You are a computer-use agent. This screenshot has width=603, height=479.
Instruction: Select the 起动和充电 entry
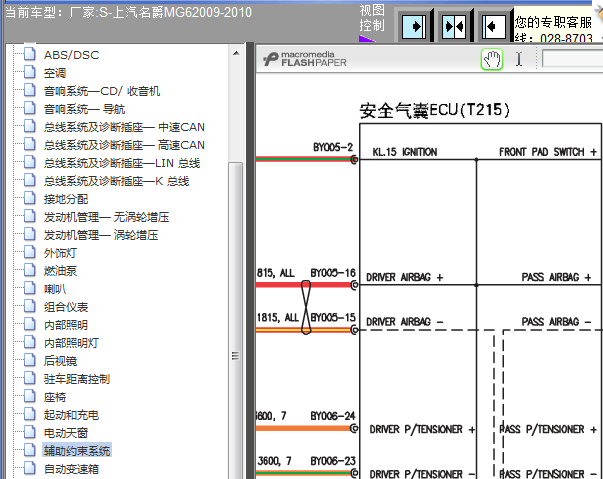pyautogui.click(x=71, y=415)
